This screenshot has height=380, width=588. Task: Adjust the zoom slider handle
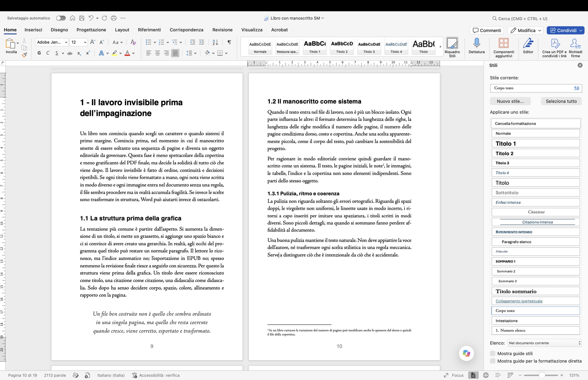tap(541, 375)
